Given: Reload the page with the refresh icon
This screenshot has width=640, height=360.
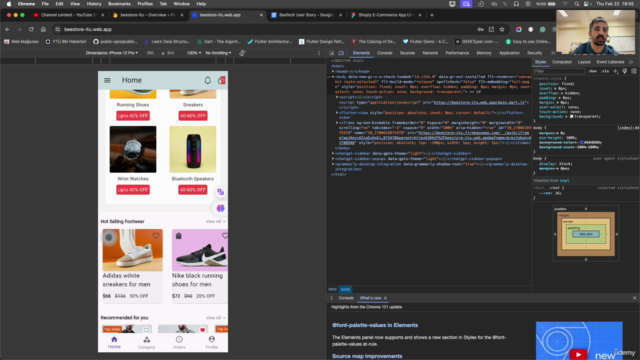Looking at the screenshot, I should [31, 29].
